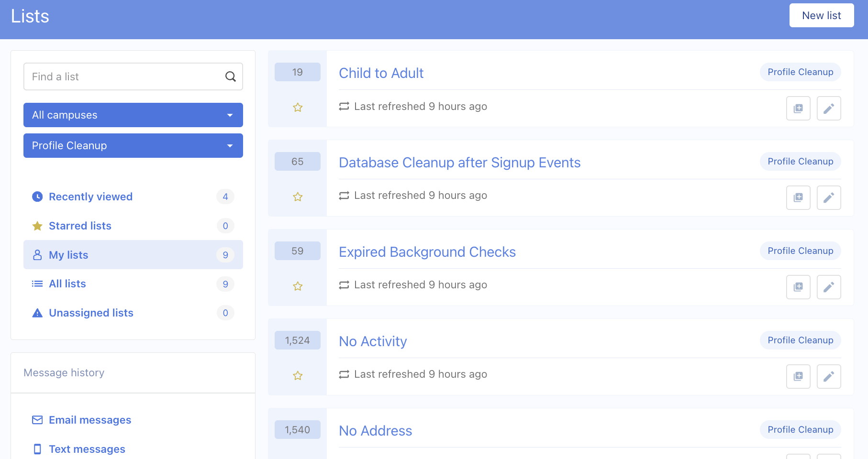Duplicate the No Activity list
This screenshot has width=868, height=459.
click(x=798, y=376)
